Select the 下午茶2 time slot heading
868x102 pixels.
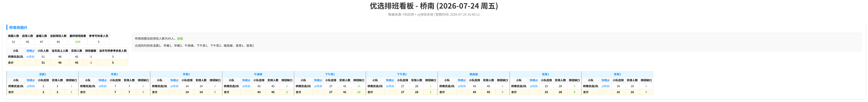pos(402,74)
